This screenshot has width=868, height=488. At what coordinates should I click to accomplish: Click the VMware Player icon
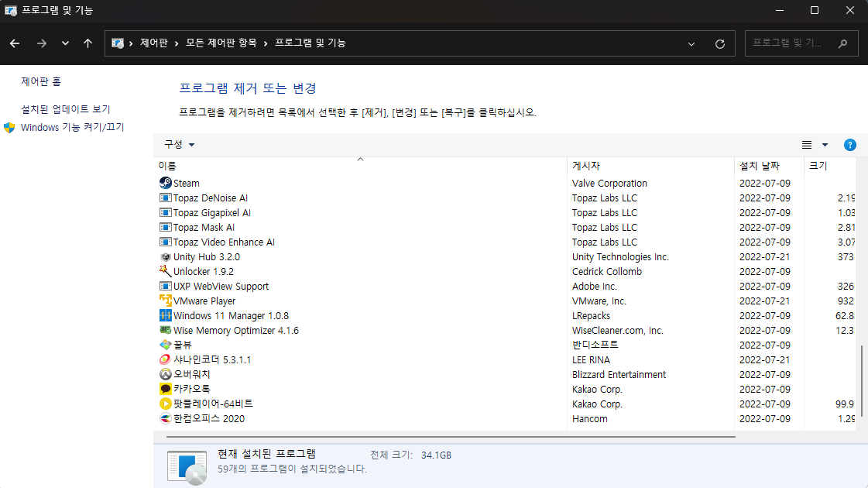tap(165, 301)
